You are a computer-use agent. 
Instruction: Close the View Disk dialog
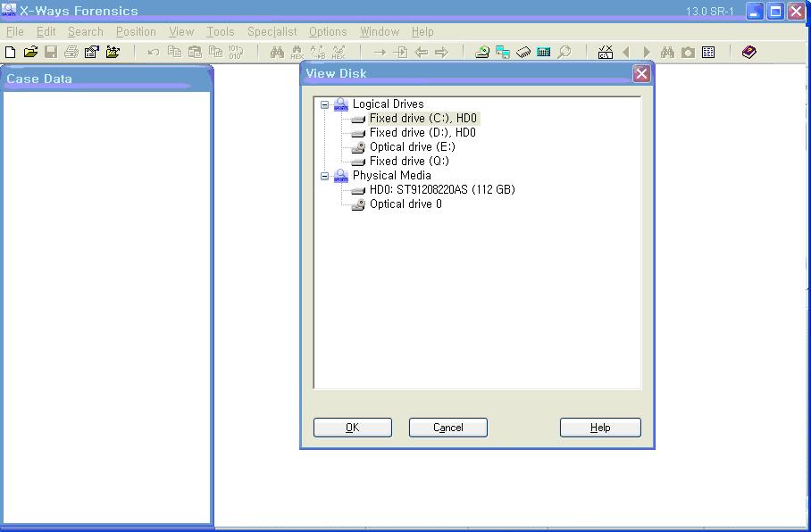pos(641,74)
